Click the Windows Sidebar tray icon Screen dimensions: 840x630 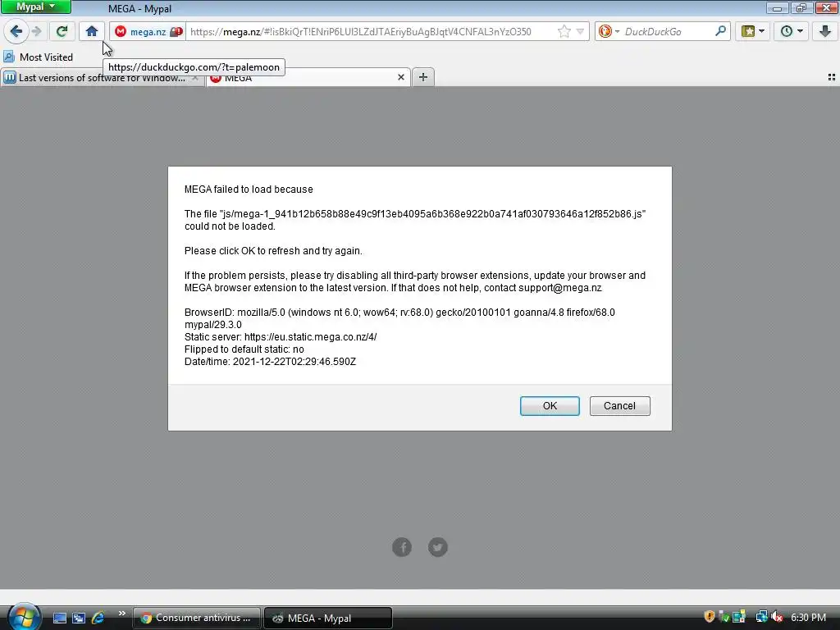(x=739, y=617)
